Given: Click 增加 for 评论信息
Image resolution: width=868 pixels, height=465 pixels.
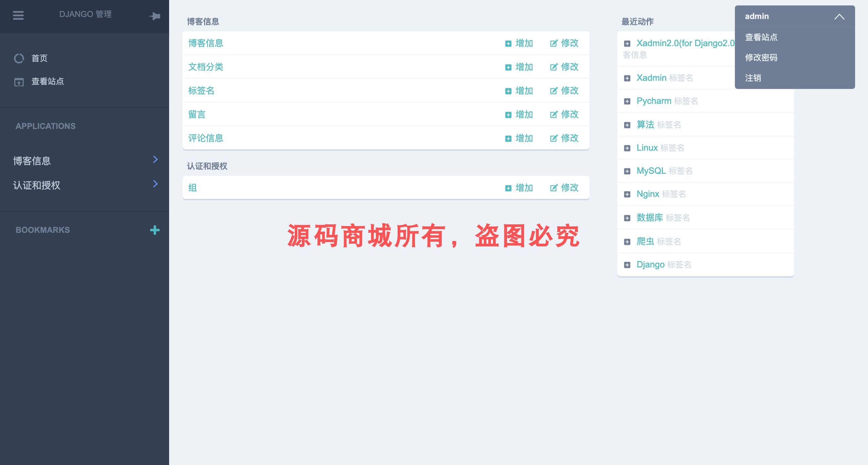Looking at the screenshot, I should click(x=519, y=138).
